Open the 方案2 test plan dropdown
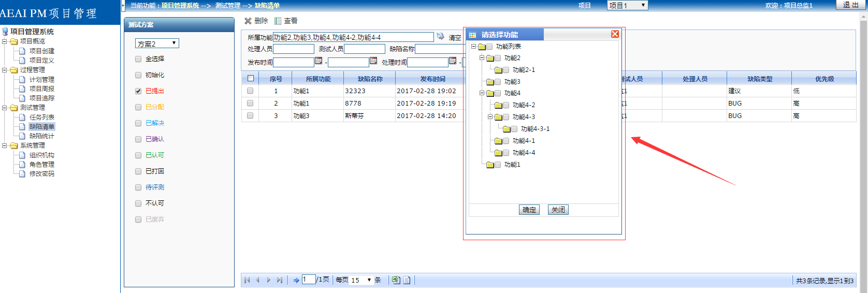Screen dimensions: 868x293 157,43
